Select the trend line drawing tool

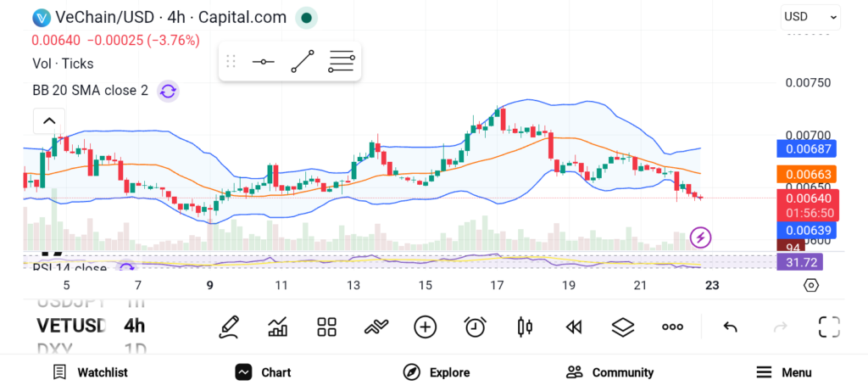pos(303,62)
